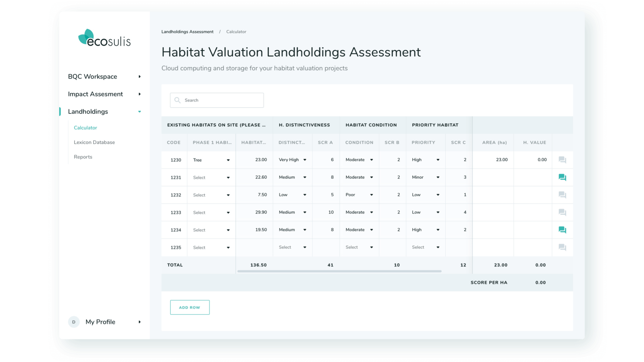This screenshot has height=362, width=644.
Task: Expand Impact Assesment menu
Action: pos(140,94)
